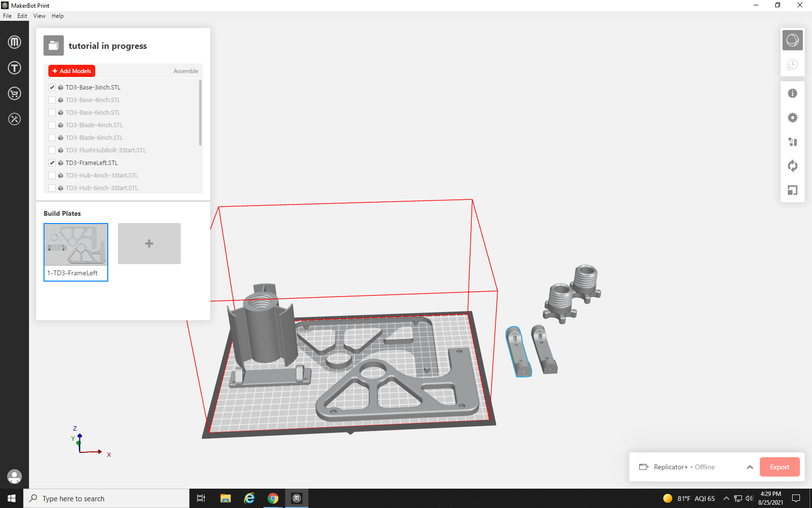Click the model list scrollbar

(x=200, y=113)
